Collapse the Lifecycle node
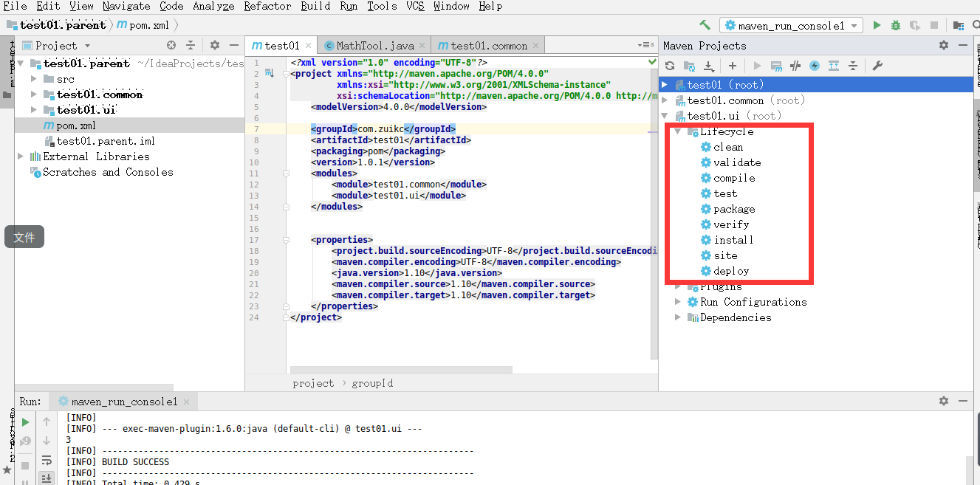980x485 pixels. pos(678,131)
